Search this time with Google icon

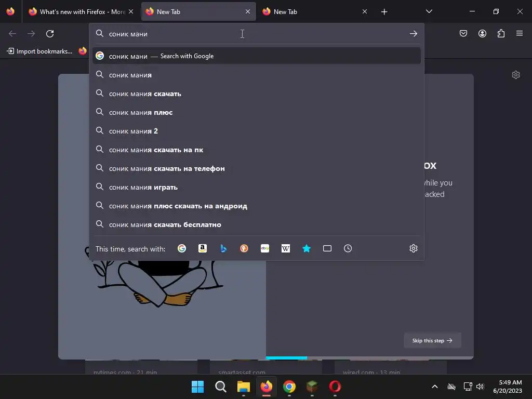point(182,249)
